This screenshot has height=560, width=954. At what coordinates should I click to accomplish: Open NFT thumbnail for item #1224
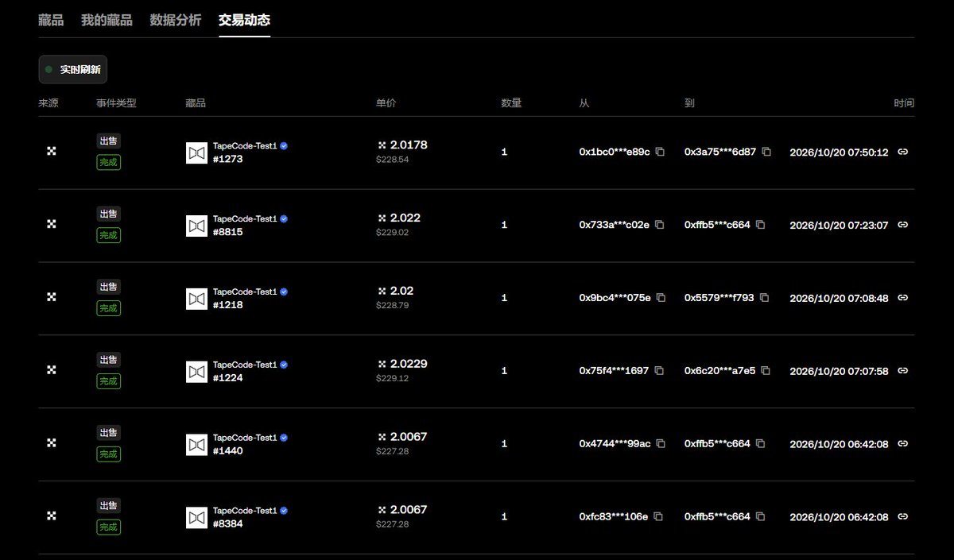click(196, 372)
